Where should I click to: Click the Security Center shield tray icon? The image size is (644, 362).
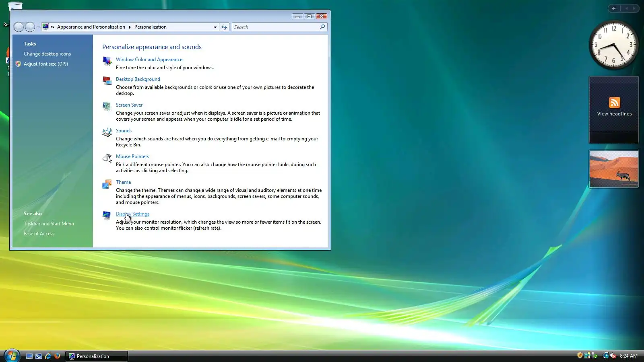click(580, 356)
